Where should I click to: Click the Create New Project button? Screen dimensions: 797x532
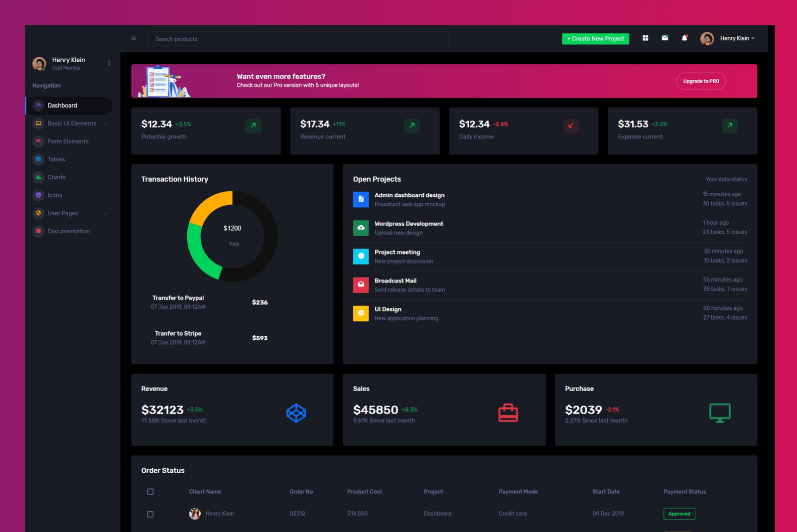click(x=595, y=38)
